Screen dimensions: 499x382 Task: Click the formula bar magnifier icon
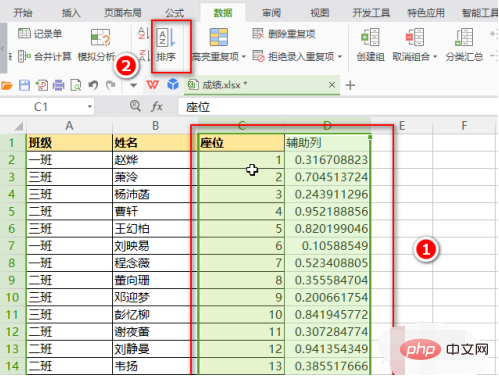point(135,106)
